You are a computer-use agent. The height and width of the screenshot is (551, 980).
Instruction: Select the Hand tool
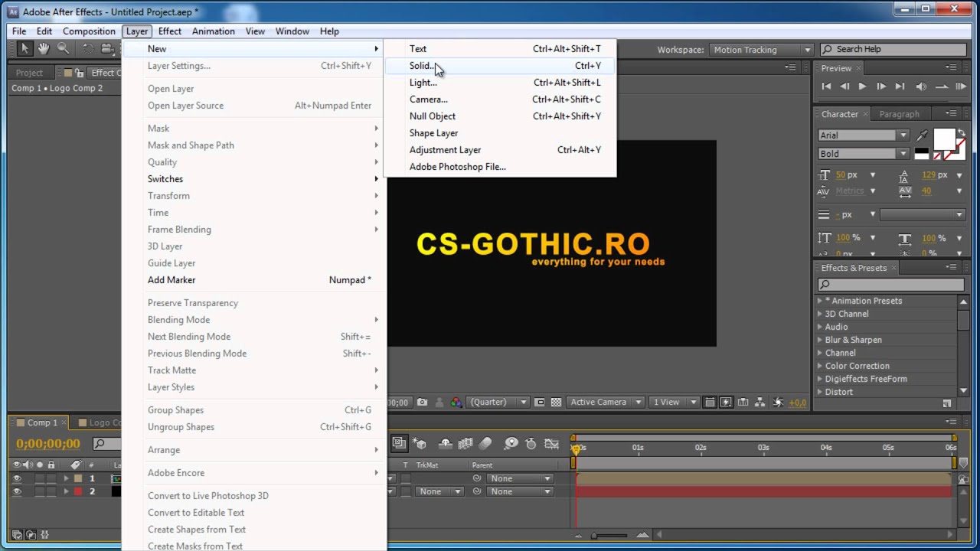pyautogui.click(x=44, y=49)
